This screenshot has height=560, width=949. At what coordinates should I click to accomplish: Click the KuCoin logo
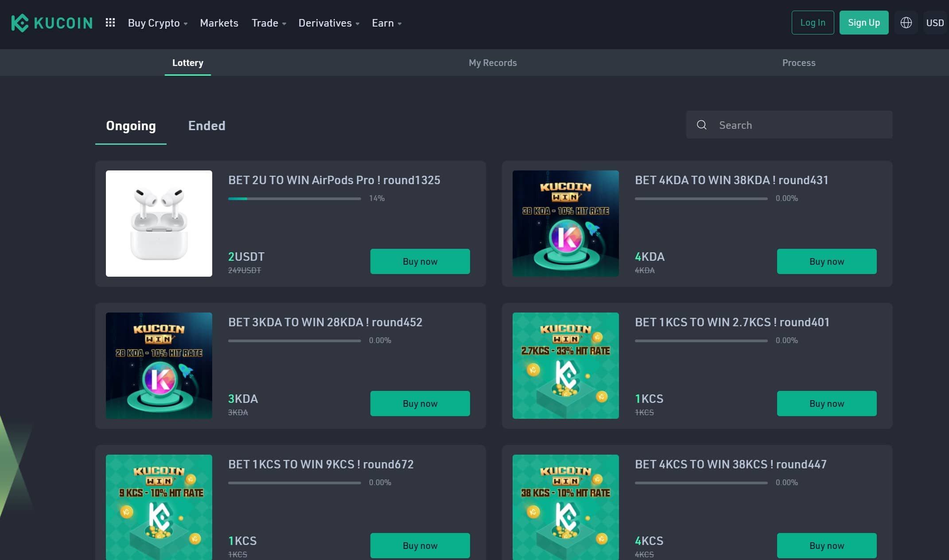click(52, 23)
